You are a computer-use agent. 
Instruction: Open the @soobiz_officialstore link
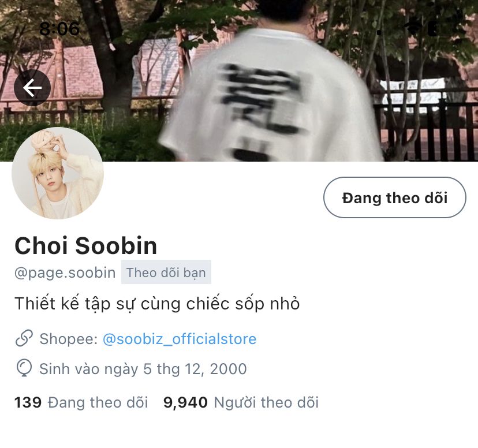pyautogui.click(x=180, y=339)
